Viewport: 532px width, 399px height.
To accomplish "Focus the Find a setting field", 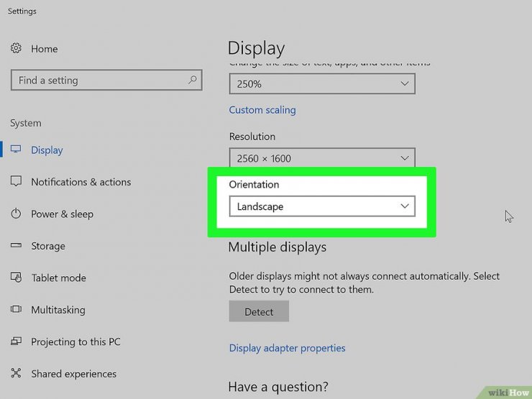I will (x=106, y=80).
